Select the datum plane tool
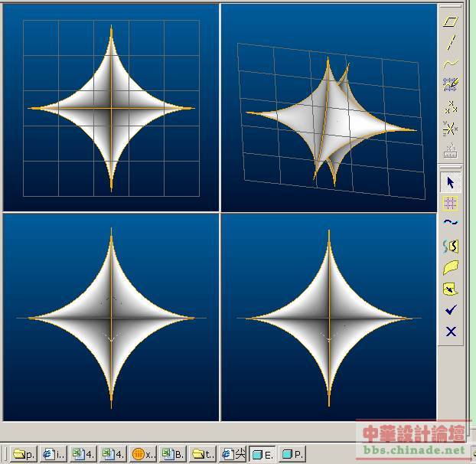476x464 pixels. point(451,21)
